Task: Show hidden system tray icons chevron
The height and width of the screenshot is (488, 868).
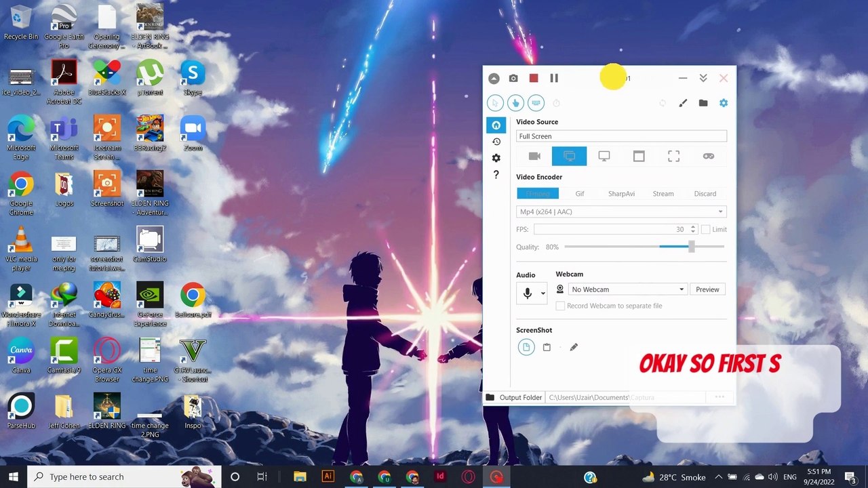Action: [719, 477]
